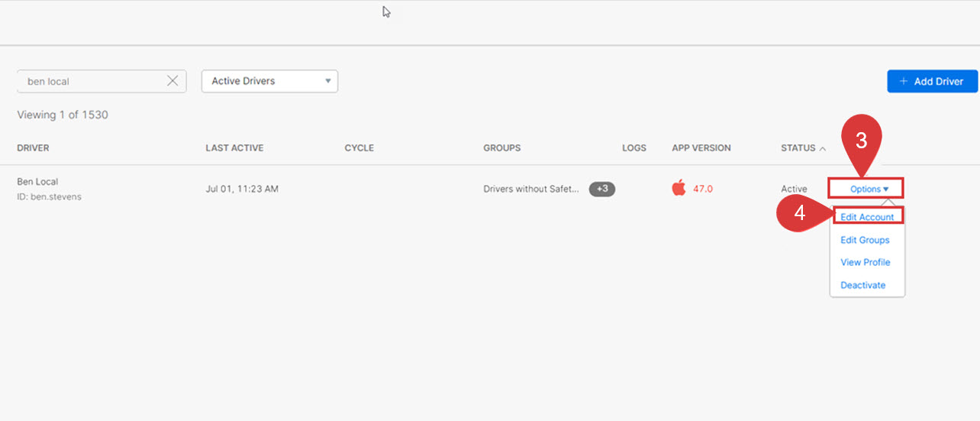Select Deactivate in the options menu
980x421 pixels.
(862, 285)
